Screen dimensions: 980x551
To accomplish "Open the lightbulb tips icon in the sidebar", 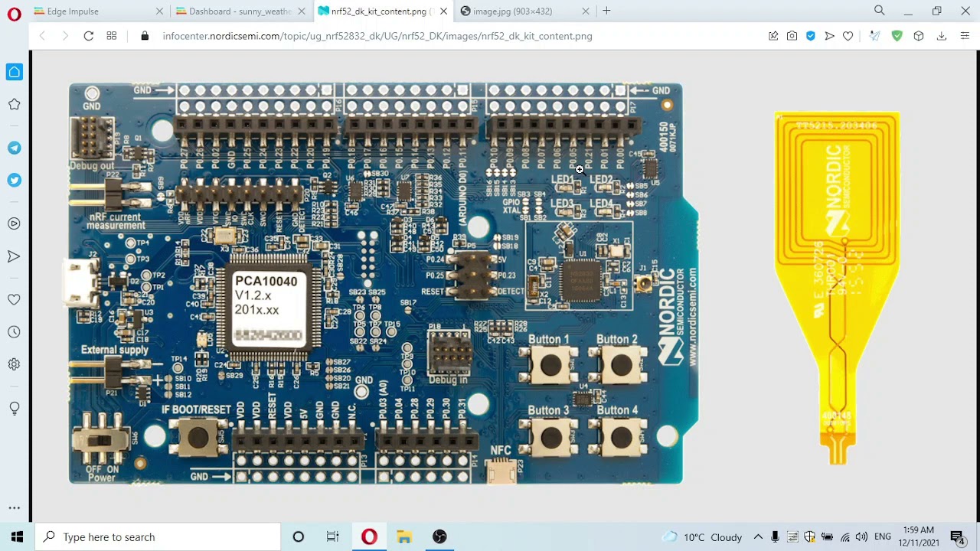I will [x=14, y=409].
